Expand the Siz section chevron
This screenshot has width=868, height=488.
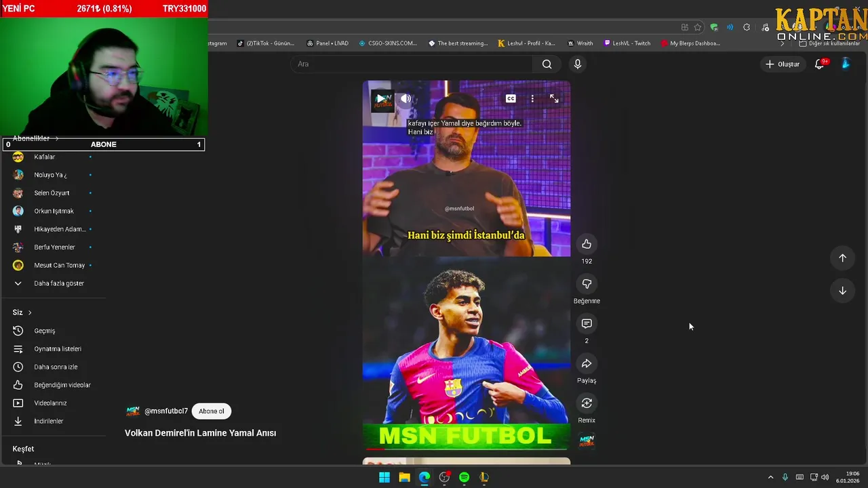30,312
